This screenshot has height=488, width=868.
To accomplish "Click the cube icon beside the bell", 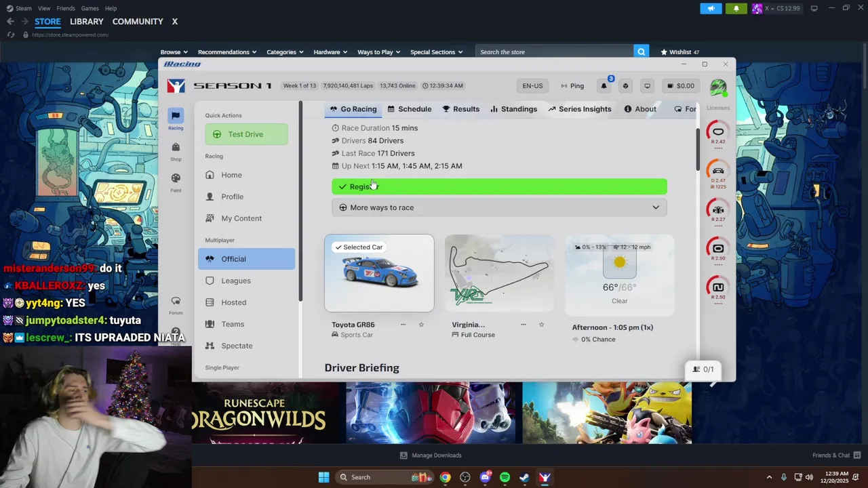I will point(625,86).
